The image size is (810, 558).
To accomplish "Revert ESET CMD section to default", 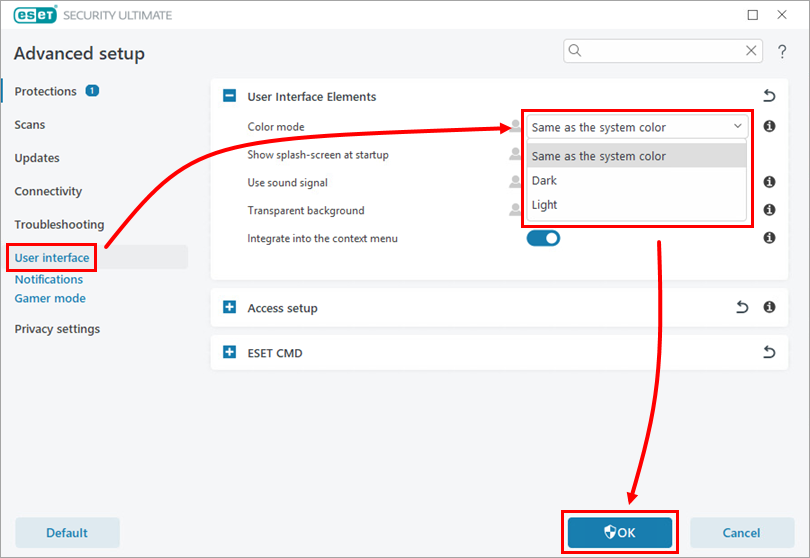I will pyautogui.click(x=769, y=352).
